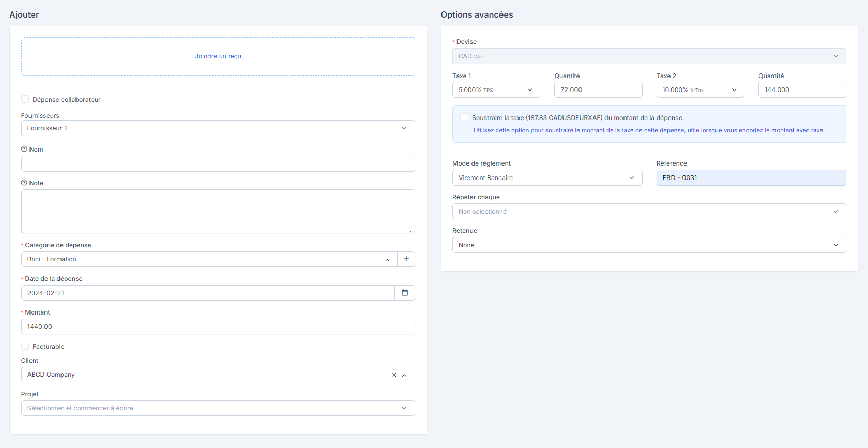Click the Options avancées heading
The image size is (868, 448).
pos(477,14)
